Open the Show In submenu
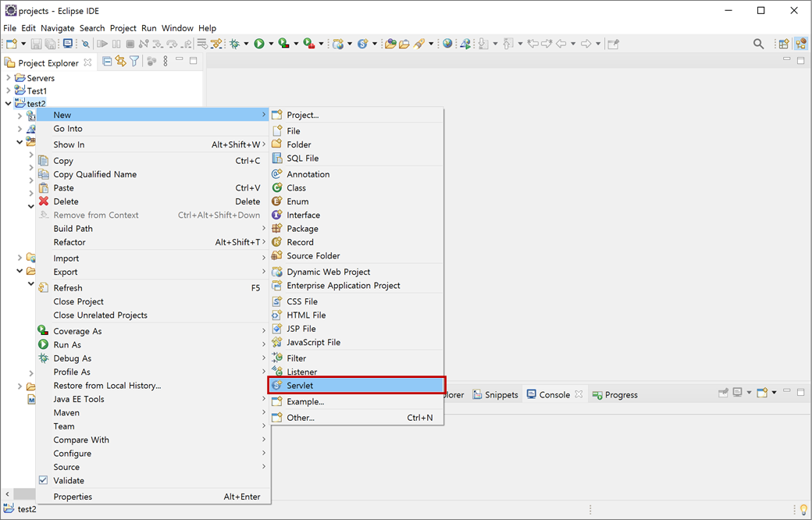812x520 pixels. tap(152, 144)
